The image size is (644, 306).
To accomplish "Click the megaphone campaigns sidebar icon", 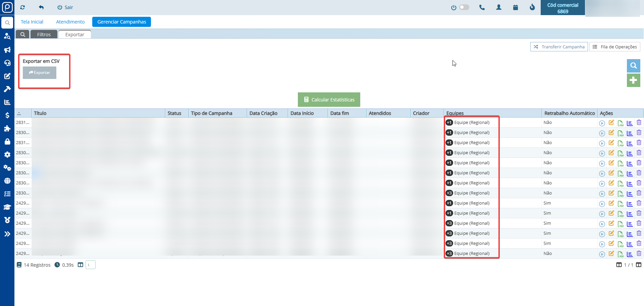I will pyautogui.click(x=7, y=50).
